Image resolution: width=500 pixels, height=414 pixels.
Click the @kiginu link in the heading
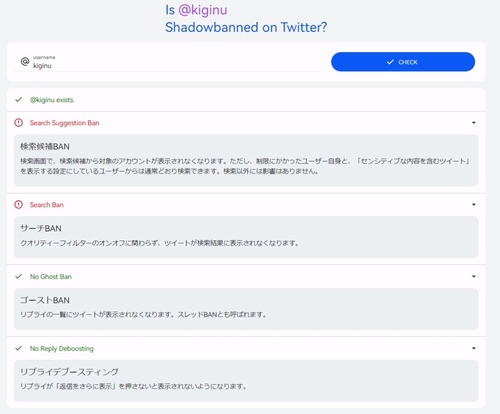pyautogui.click(x=203, y=10)
